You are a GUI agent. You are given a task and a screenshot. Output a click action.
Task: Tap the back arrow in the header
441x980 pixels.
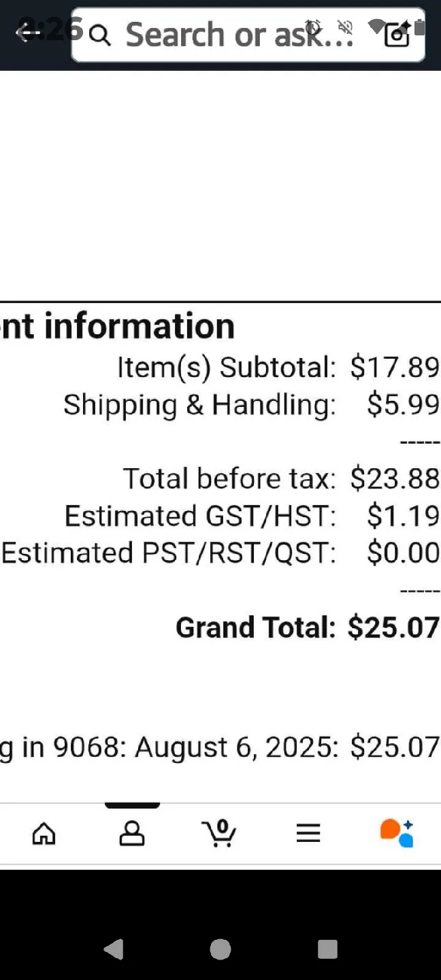click(x=27, y=33)
